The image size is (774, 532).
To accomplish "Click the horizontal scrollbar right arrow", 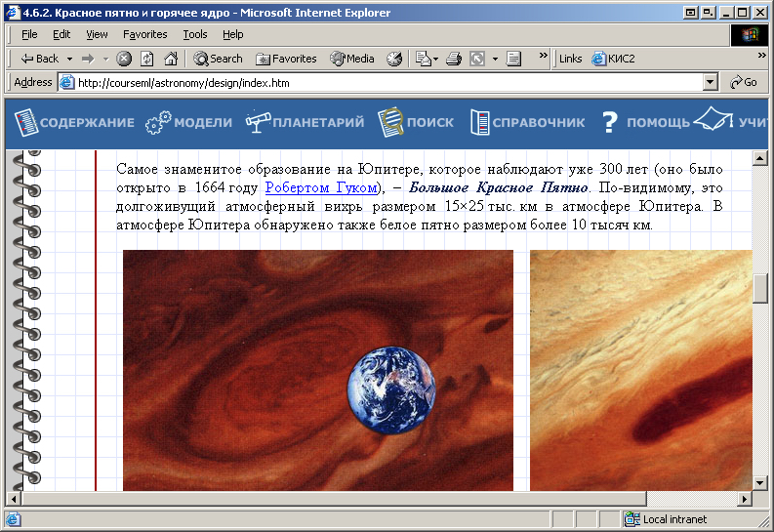I will tap(745, 499).
